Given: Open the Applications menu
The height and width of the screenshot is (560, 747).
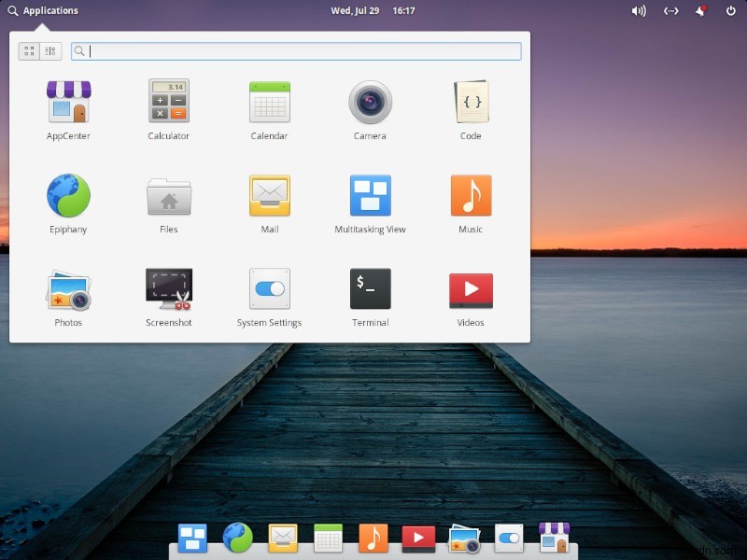Looking at the screenshot, I should (41, 10).
